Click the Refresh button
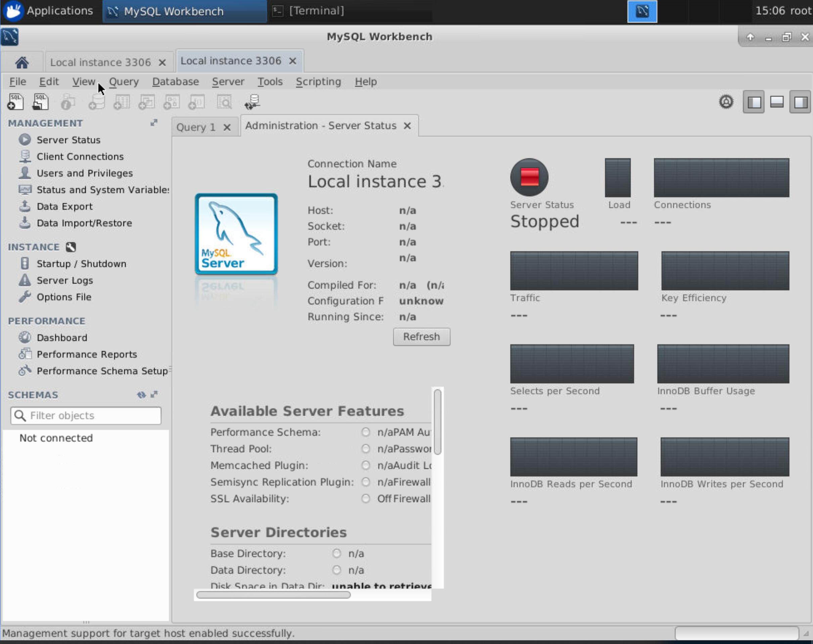 (421, 337)
